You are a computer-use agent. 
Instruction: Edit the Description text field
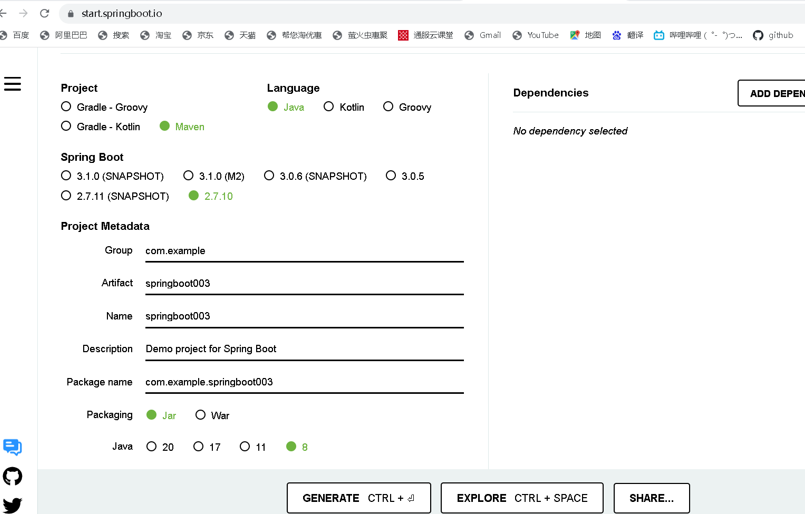tap(303, 349)
